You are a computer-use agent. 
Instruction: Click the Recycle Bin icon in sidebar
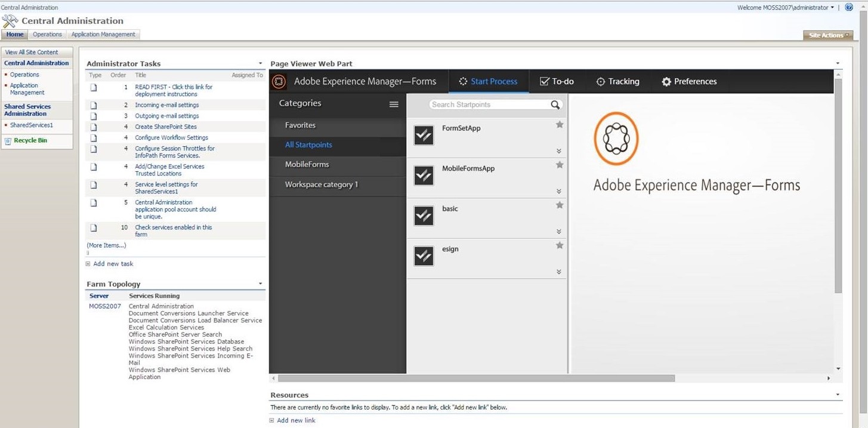[x=8, y=141]
